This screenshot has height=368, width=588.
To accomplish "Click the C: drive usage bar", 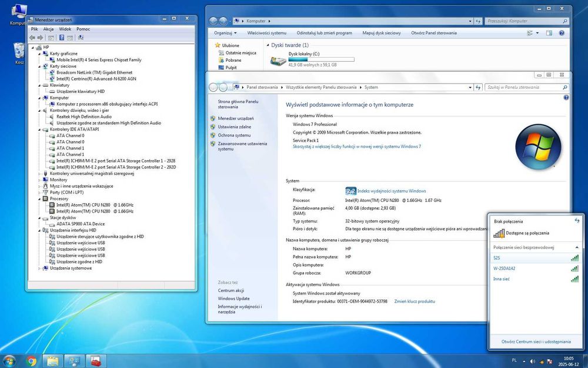I will [321, 59].
